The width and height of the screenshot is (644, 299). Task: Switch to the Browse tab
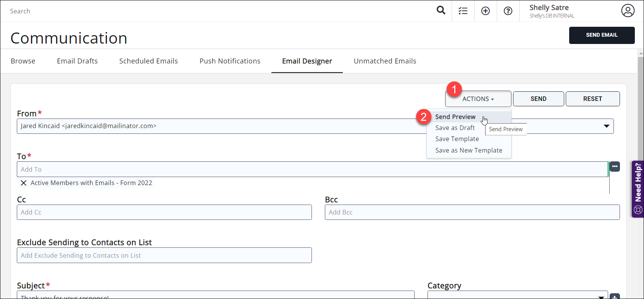click(x=23, y=61)
